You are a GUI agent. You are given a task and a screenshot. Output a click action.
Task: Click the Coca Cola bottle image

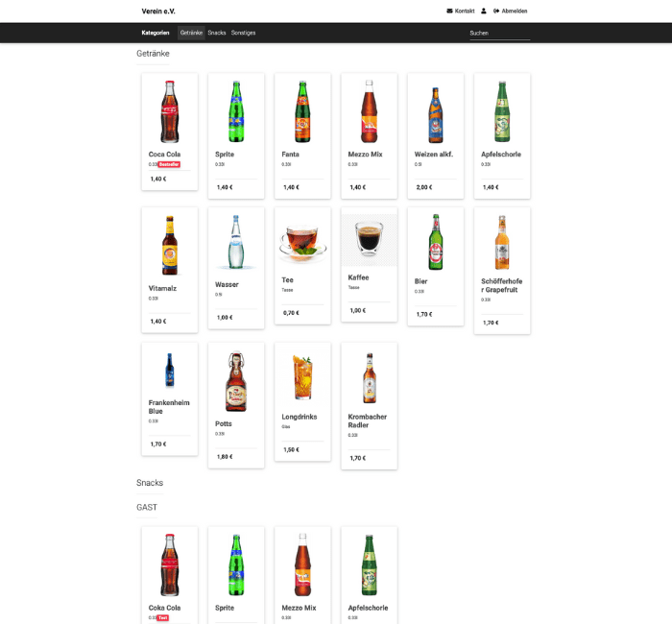pos(170,111)
